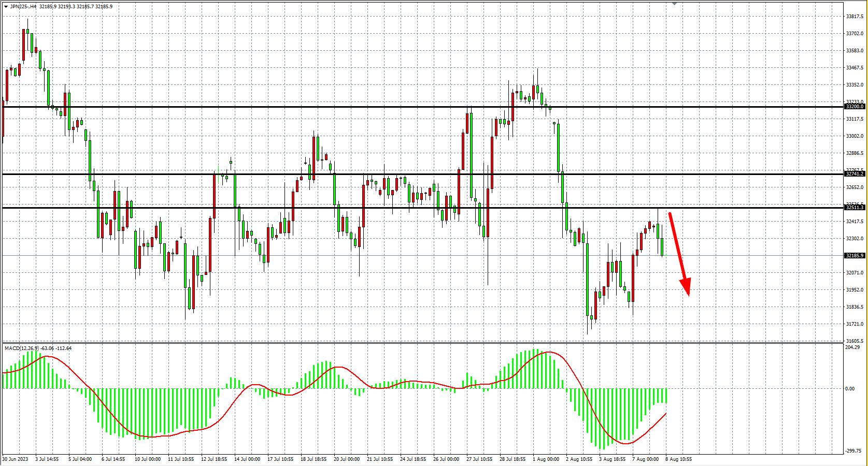Open the one-click trading arrow beside JPN225-,H4

(6, 7)
